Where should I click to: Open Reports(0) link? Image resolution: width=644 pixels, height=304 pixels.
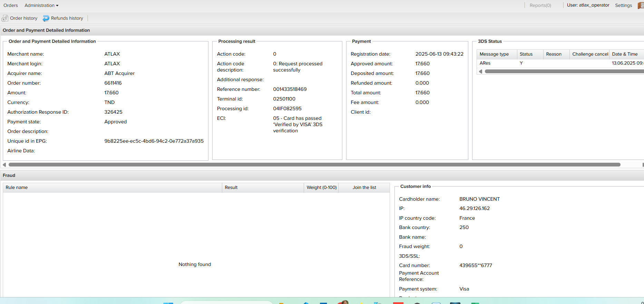[x=540, y=6]
